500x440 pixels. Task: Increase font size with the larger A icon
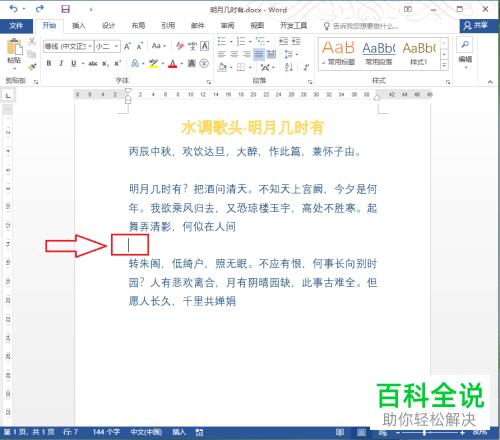[127, 46]
